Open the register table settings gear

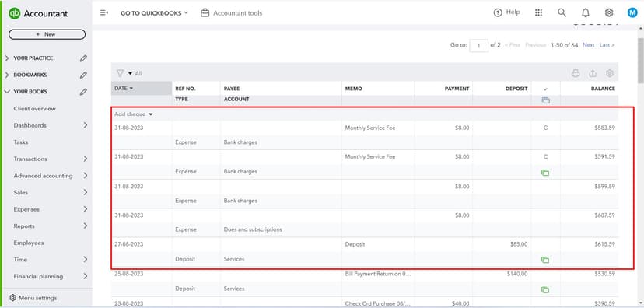point(610,74)
